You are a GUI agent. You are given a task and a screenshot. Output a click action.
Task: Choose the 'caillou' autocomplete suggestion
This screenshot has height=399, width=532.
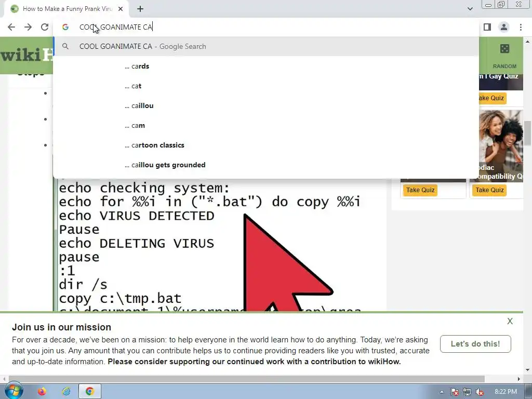point(266,105)
